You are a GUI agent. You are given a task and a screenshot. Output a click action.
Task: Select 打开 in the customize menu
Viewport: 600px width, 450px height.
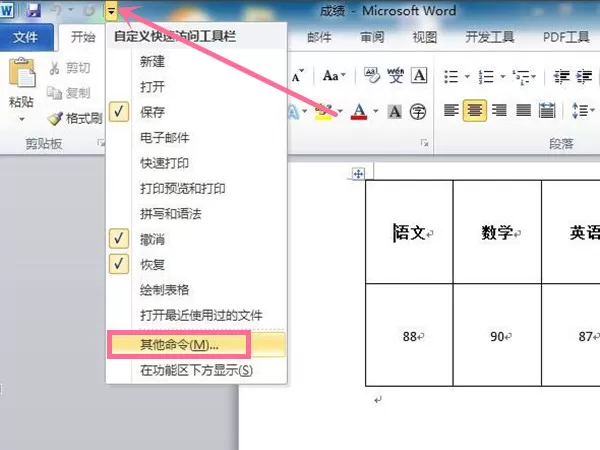pos(196,87)
